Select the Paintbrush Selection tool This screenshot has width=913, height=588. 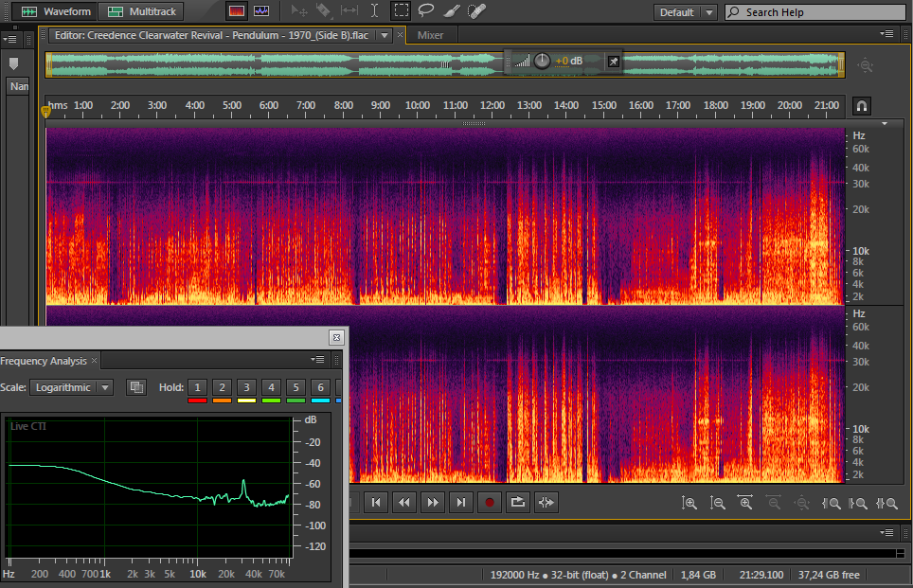(x=451, y=11)
